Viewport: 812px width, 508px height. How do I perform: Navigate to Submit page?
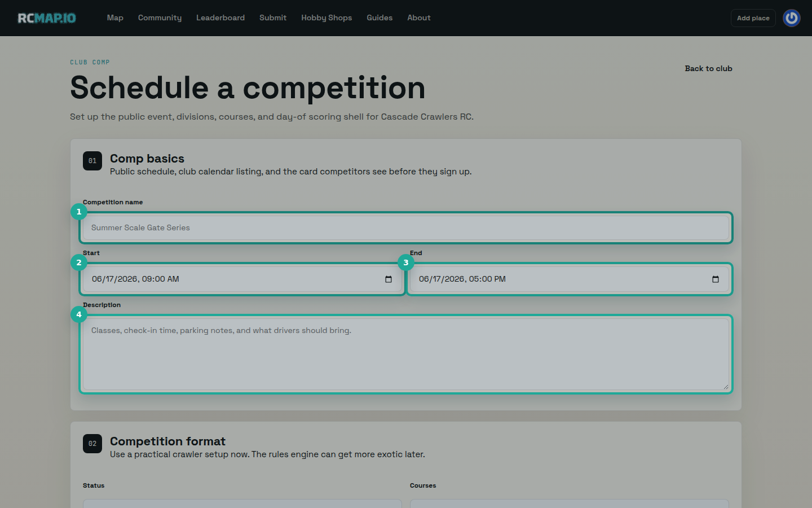click(273, 18)
